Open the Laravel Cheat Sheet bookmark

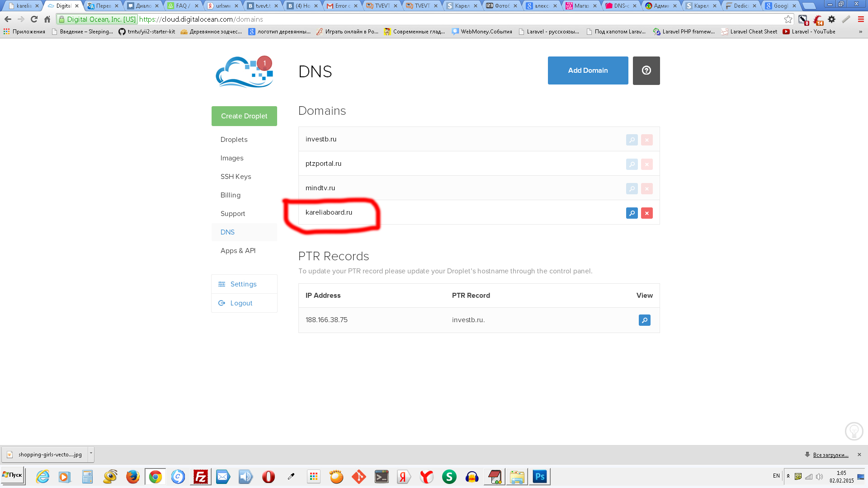pyautogui.click(x=749, y=32)
